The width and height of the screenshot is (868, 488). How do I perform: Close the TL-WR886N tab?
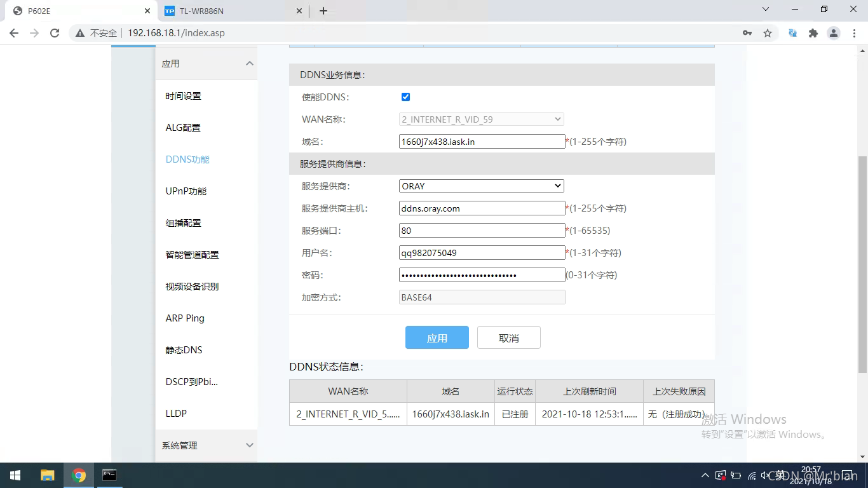click(x=299, y=11)
